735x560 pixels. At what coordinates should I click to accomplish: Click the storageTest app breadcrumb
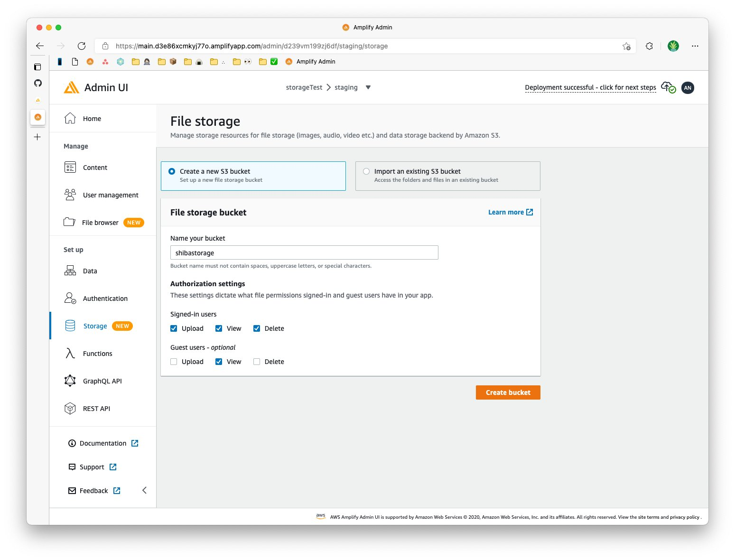pyautogui.click(x=304, y=87)
